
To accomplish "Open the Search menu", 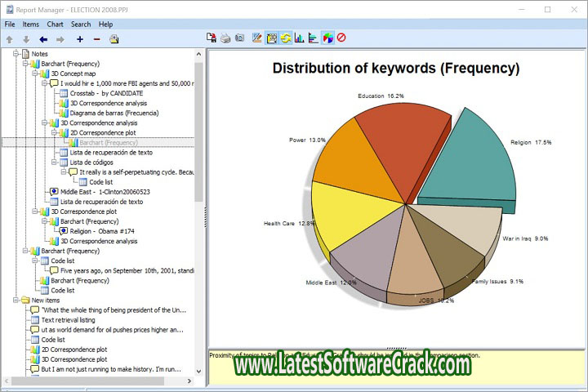I will click(80, 24).
